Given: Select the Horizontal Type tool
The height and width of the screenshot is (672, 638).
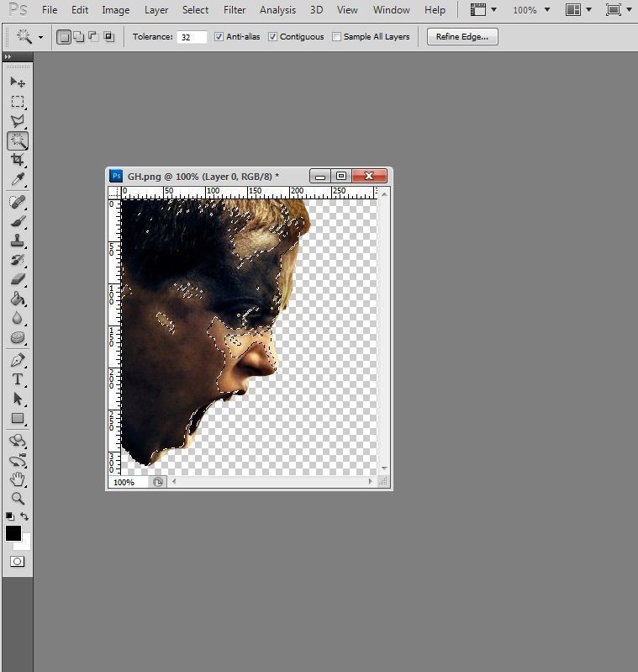Looking at the screenshot, I should pos(18,379).
